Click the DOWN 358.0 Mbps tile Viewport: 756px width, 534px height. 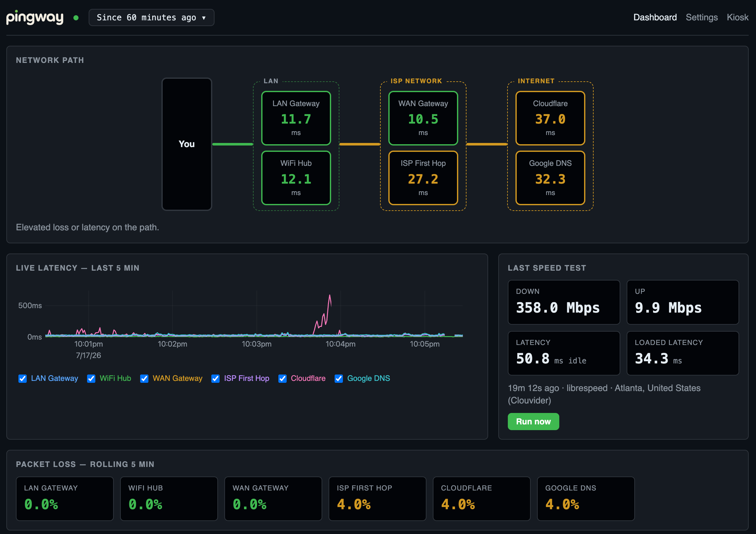pos(564,302)
